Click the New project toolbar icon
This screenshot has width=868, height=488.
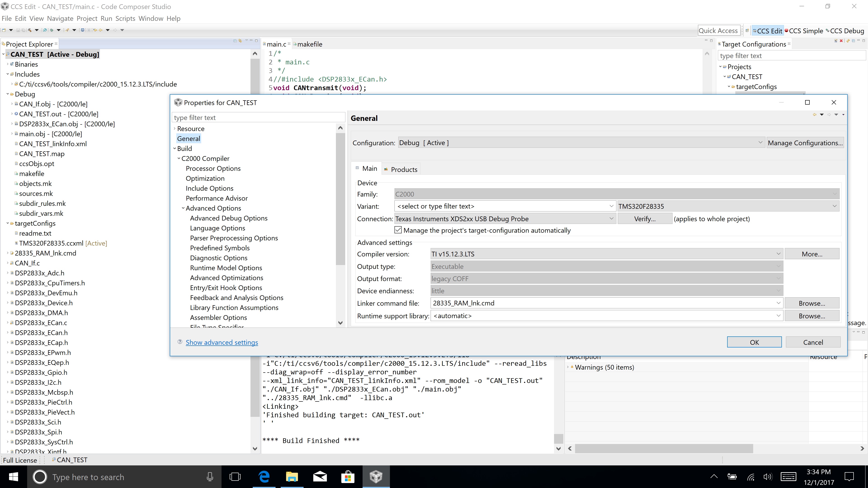click(x=4, y=30)
